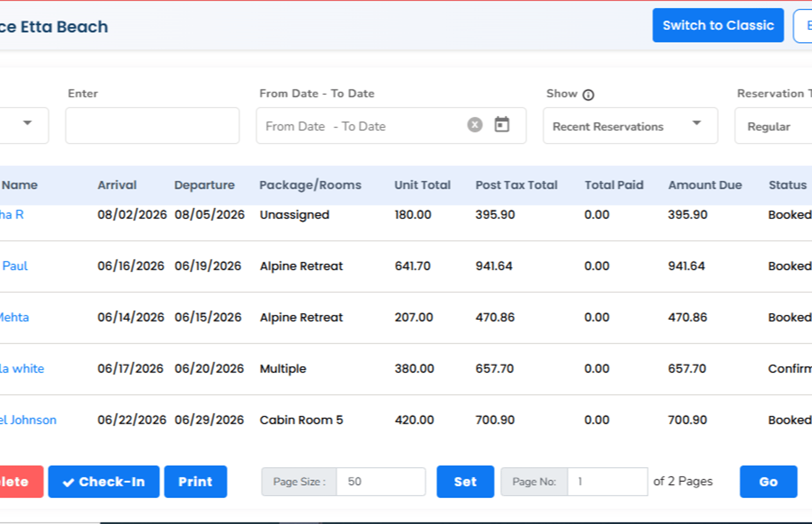
Task: Open the Johnson guest link
Action: (x=28, y=420)
